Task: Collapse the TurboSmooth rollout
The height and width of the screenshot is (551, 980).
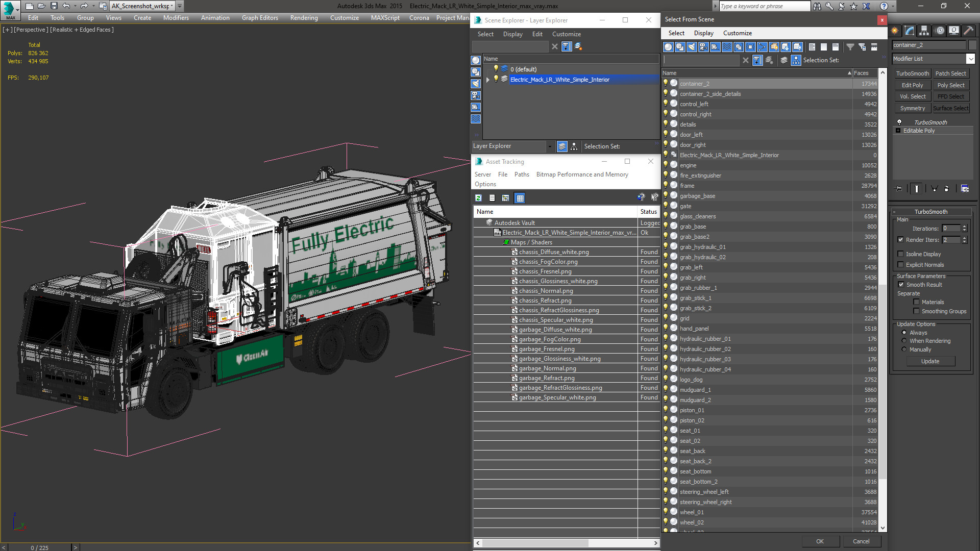Action: tap(895, 212)
